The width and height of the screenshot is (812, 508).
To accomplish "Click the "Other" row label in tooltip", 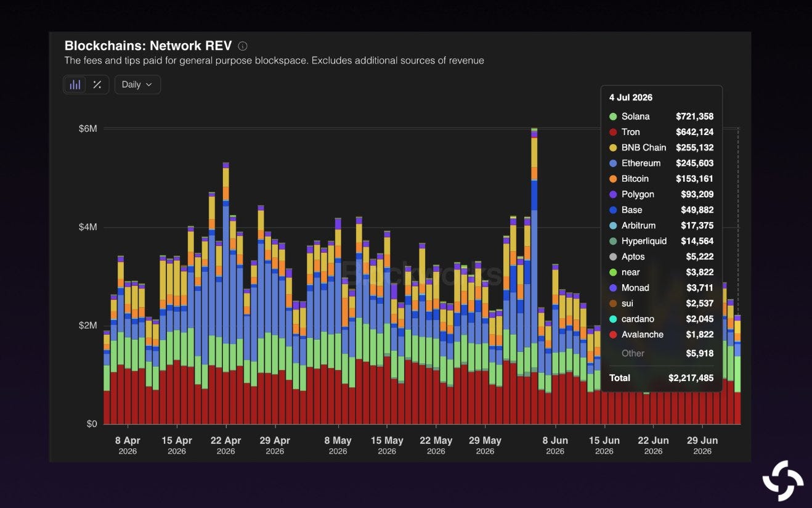I will point(633,353).
